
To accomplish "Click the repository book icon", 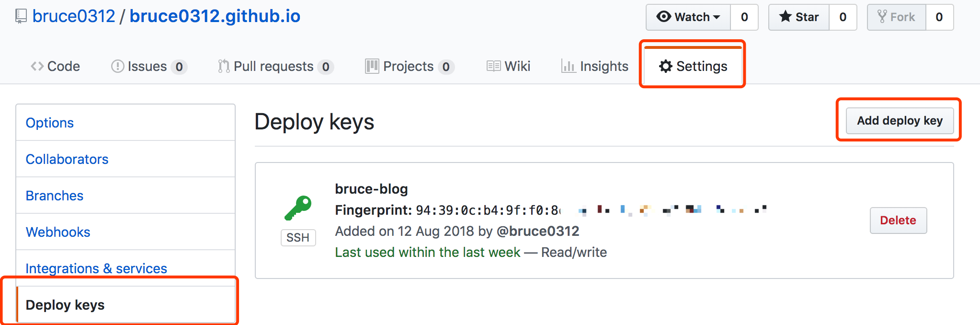I will point(21,16).
